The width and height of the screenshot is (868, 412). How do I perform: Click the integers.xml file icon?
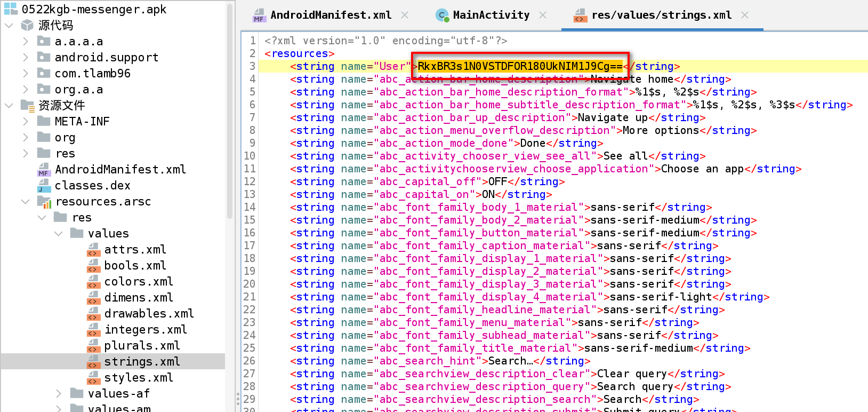point(94,329)
